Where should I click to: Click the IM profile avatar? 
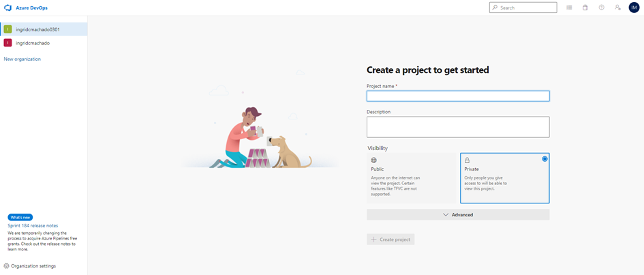click(634, 8)
